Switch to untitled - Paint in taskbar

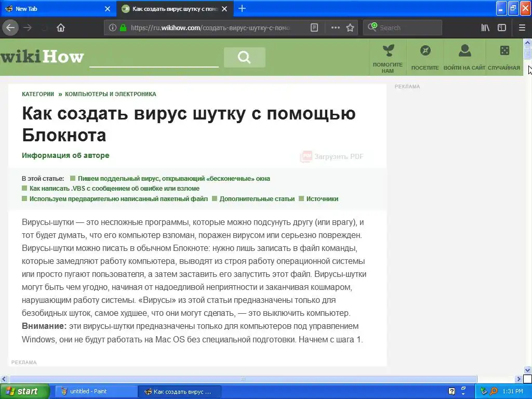[96, 391]
